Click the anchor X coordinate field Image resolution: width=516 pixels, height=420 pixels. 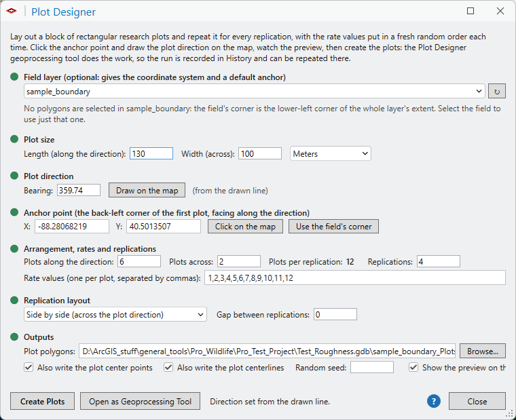pos(72,226)
